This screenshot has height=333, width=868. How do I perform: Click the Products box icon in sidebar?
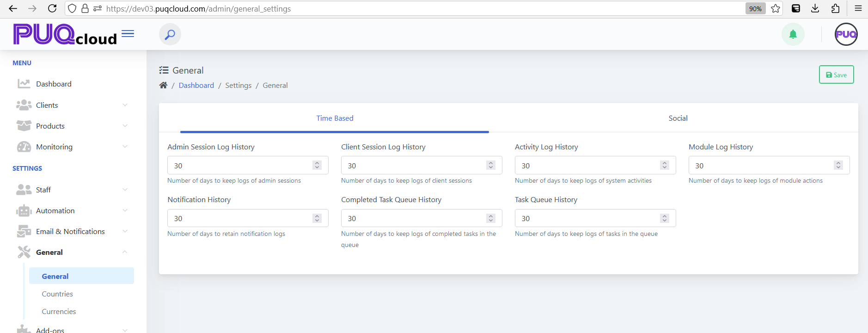tap(24, 126)
